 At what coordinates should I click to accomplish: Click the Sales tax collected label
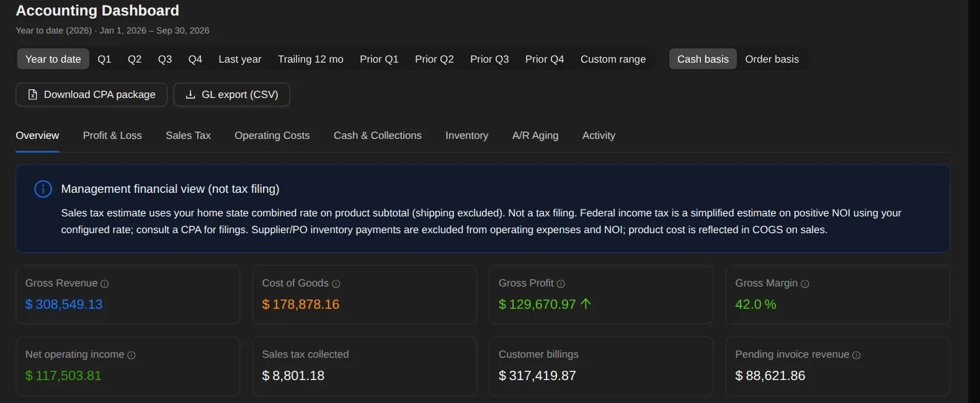pos(305,355)
